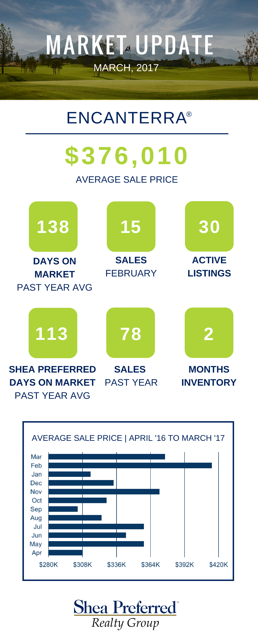Click the green 15 sales February tile
The image size is (258, 644).
(x=131, y=227)
